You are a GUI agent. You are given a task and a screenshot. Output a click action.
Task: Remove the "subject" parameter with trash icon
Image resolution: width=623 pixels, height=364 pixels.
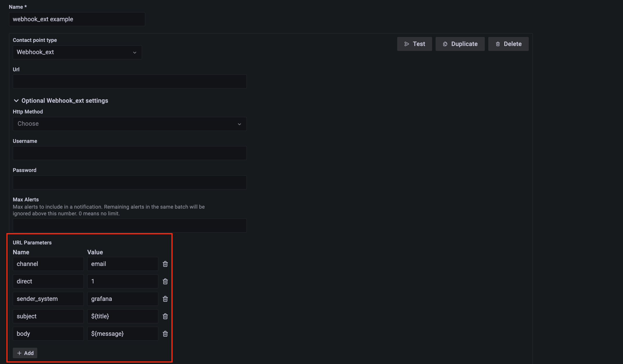(x=165, y=316)
